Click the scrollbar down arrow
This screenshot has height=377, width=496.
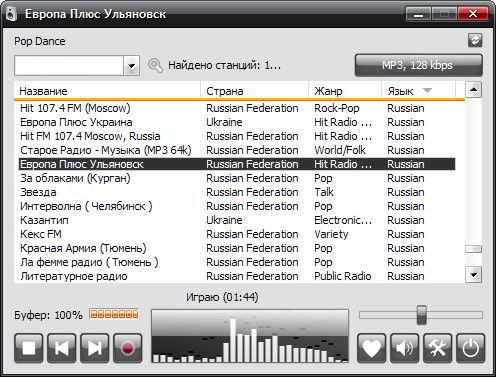click(473, 275)
